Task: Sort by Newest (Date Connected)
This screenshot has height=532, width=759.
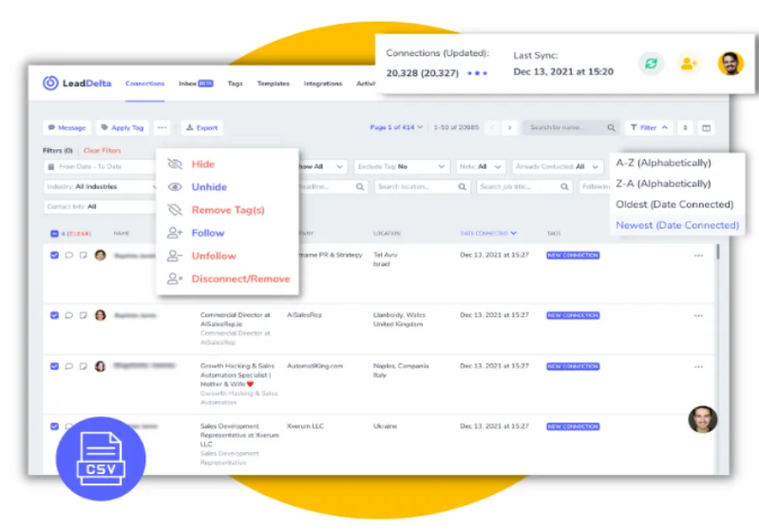Action: (x=677, y=225)
